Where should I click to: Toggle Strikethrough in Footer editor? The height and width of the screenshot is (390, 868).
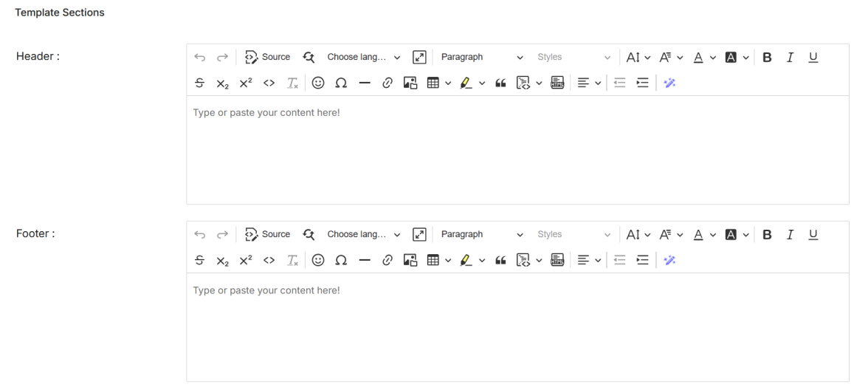(x=200, y=260)
